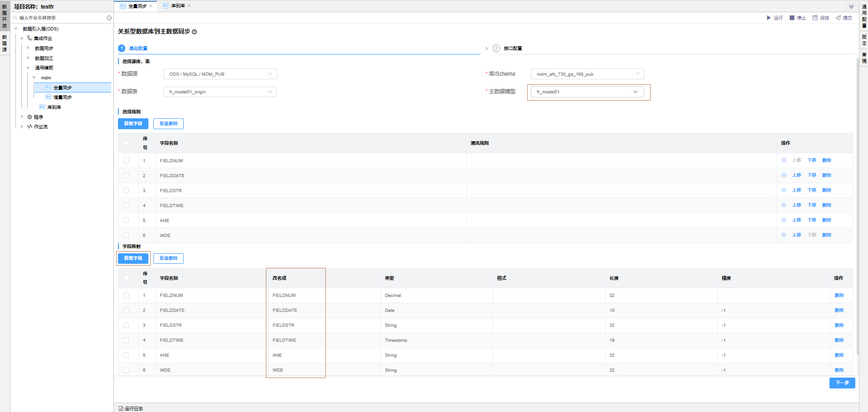The image size is (868, 412).
Task: Check the ANE row in field mapping table
Action: (126, 355)
